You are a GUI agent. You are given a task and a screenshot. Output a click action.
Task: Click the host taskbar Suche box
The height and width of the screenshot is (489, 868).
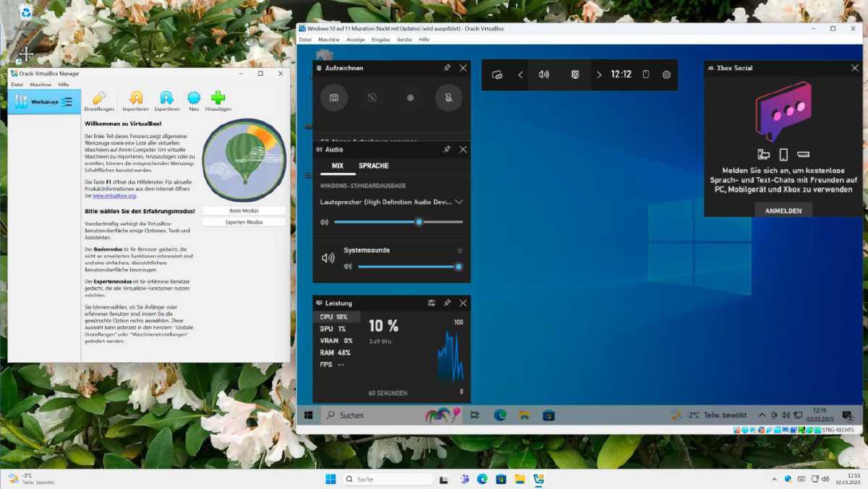[388, 479]
